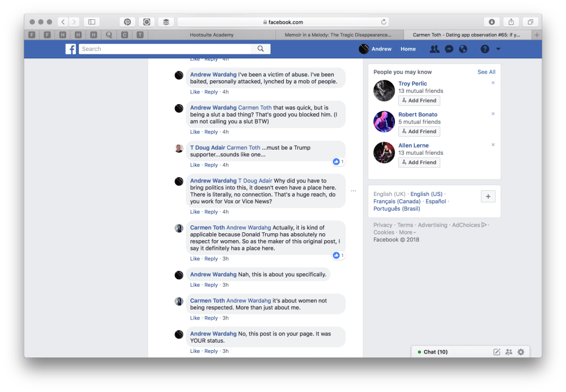
Task: Open the Messenger icon in the header
Action: 449,49
